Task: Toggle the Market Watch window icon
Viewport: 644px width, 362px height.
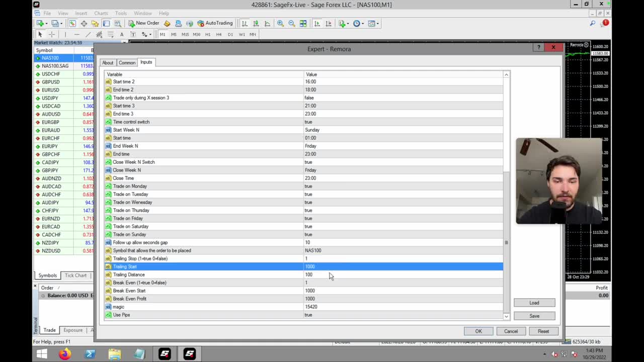Action: (x=72, y=23)
